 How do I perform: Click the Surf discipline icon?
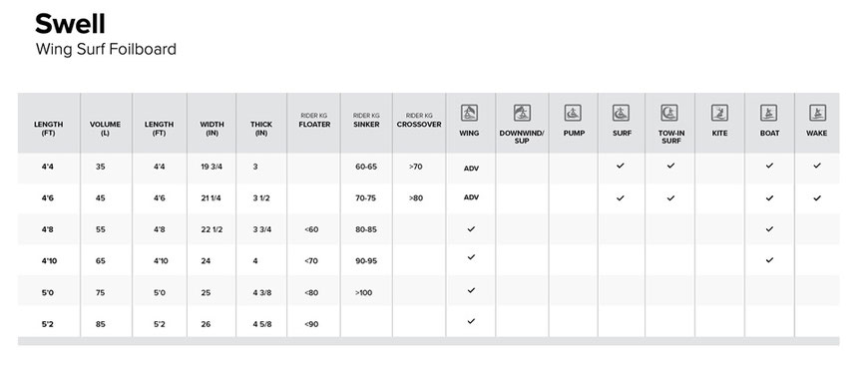(x=621, y=113)
